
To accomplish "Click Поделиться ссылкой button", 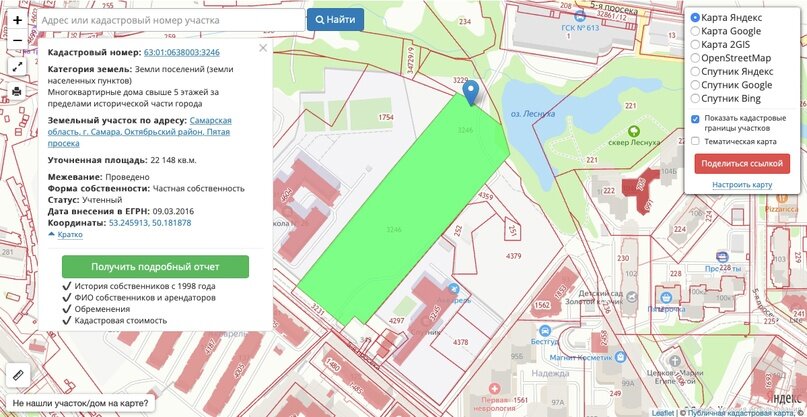I will tap(742, 164).
